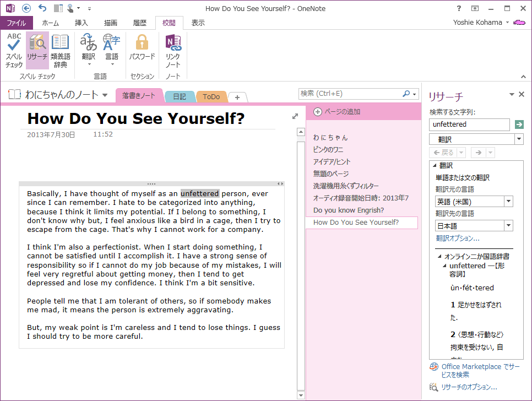
Task: Switch to the ホーム tab
Action: [51, 23]
